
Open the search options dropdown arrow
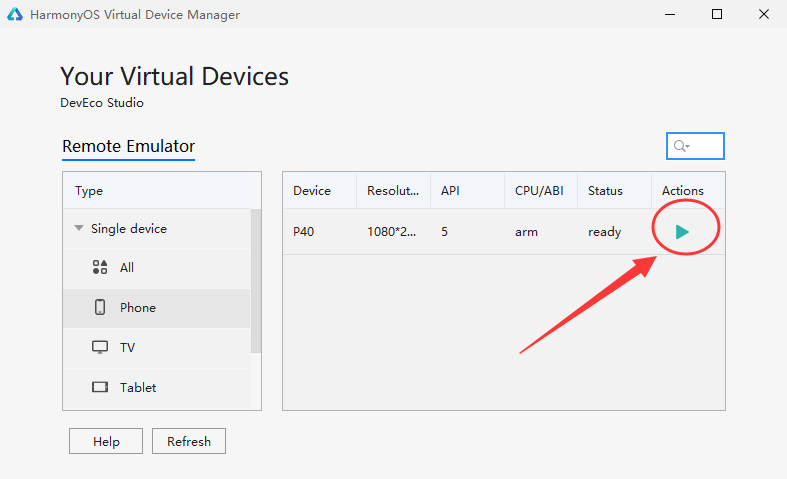click(x=688, y=146)
